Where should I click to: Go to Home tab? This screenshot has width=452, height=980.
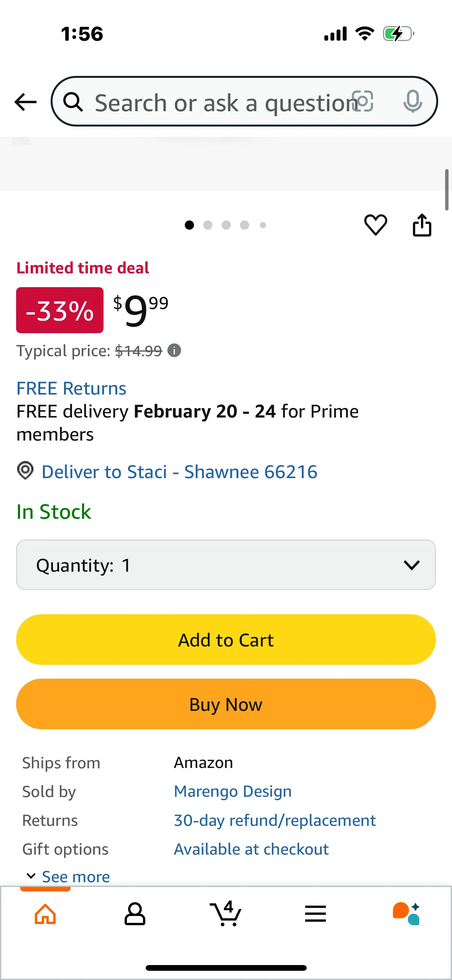(x=45, y=914)
